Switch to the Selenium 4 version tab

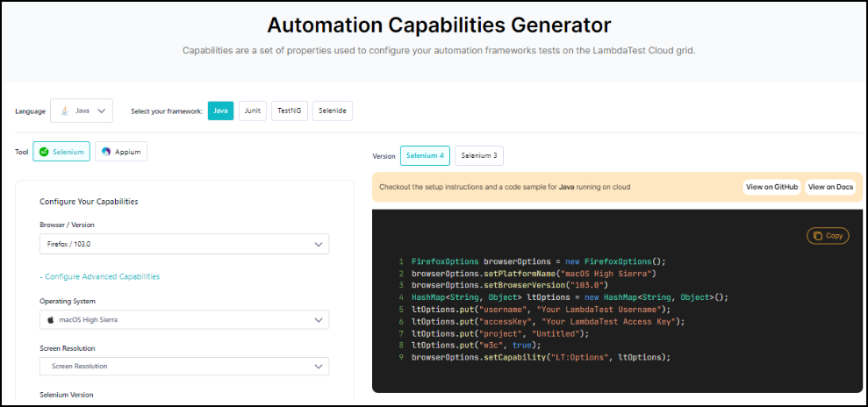(425, 156)
